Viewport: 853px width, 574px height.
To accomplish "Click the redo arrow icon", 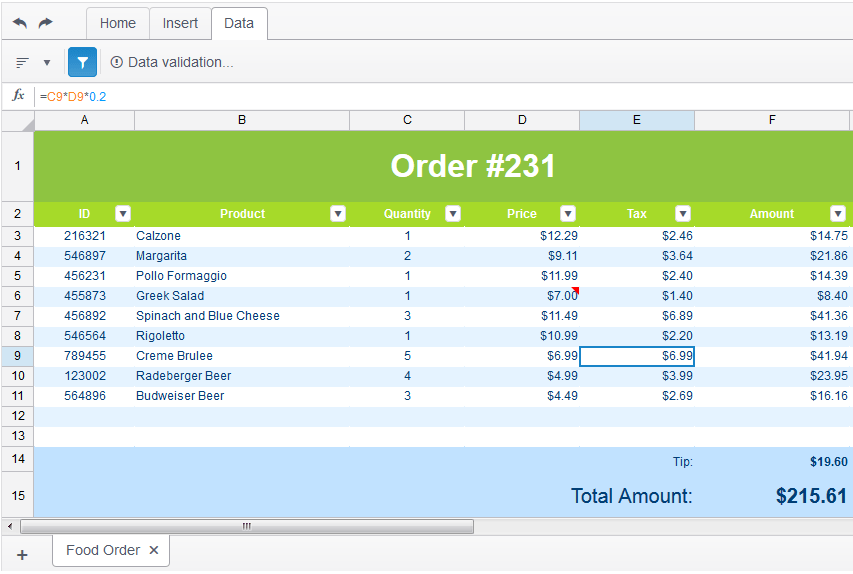I will [x=46, y=23].
